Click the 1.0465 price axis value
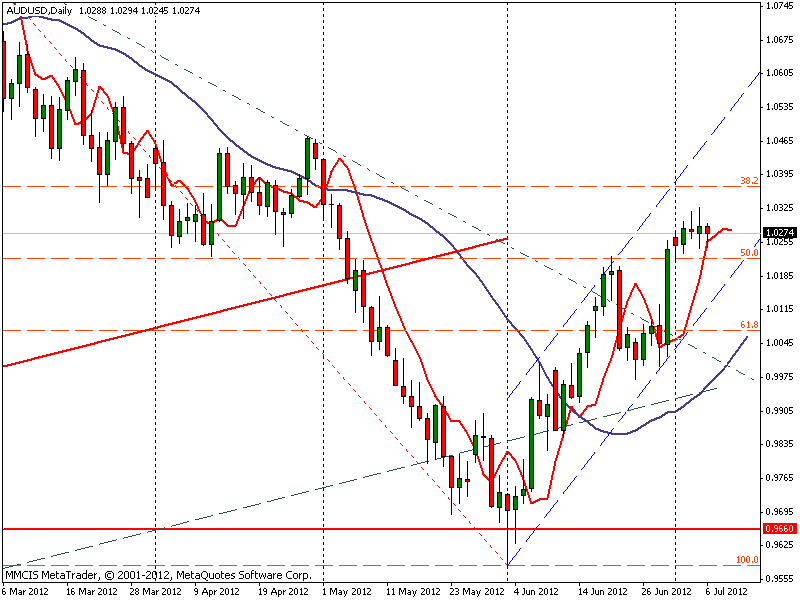This screenshot has height=600, width=800. click(x=780, y=140)
